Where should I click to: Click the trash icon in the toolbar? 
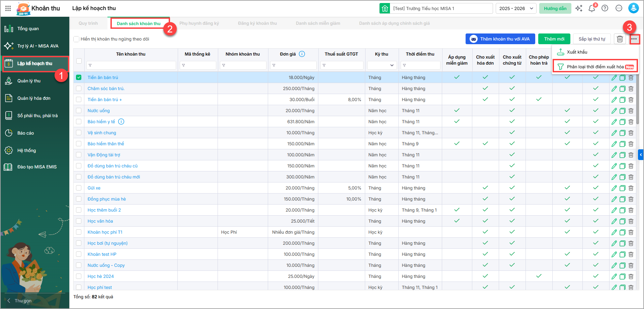tap(620, 39)
